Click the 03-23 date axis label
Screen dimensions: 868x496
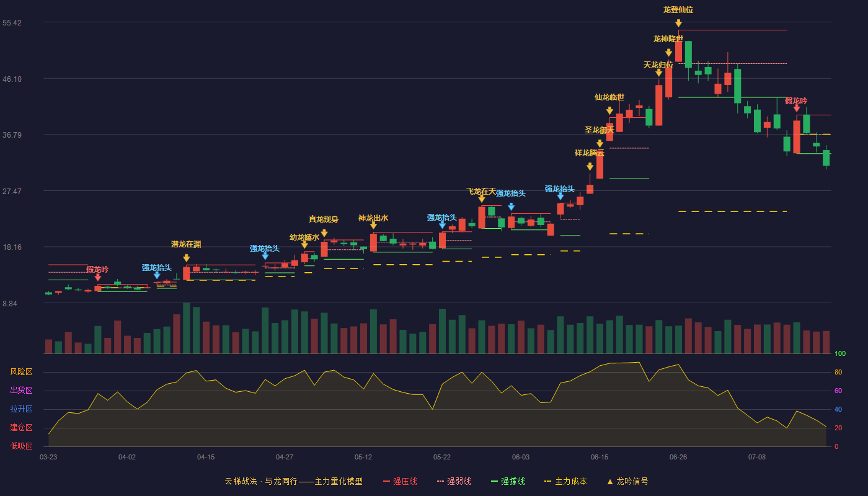(x=48, y=457)
